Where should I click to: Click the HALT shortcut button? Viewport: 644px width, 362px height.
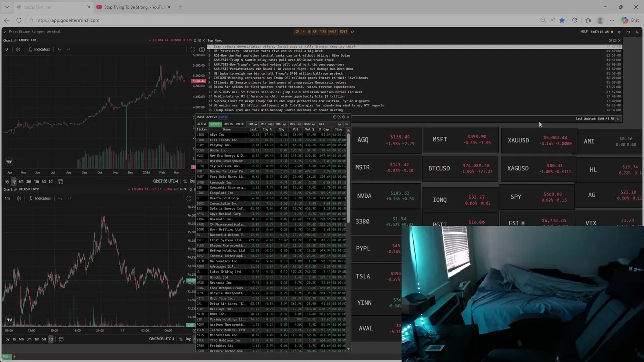click(x=333, y=32)
